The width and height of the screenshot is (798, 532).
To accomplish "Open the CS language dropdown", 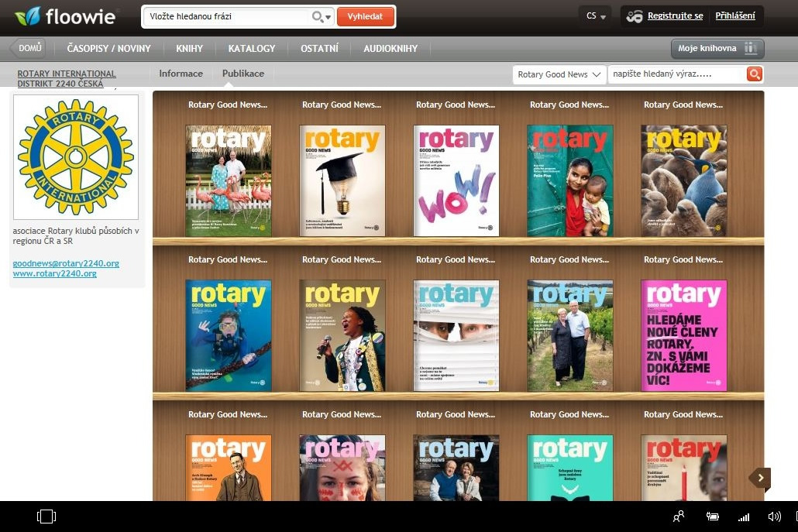I will pyautogui.click(x=595, y=16).
